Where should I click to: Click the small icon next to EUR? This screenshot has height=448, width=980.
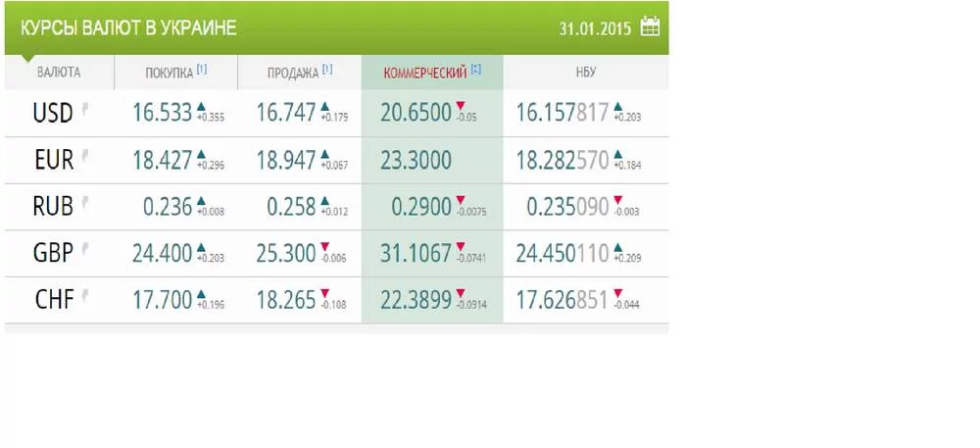(85, 159)
